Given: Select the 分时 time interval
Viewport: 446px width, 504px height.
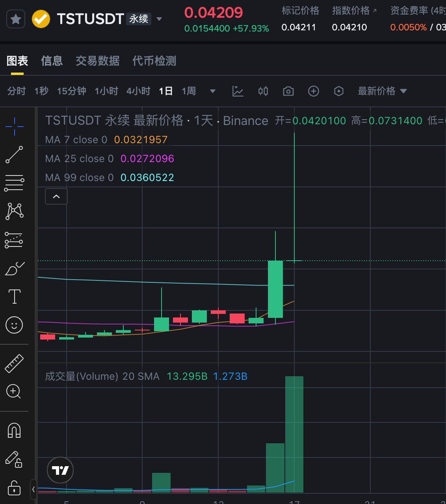Looking at the screenshot, I should pyautogui.click(x=16, y=91).
